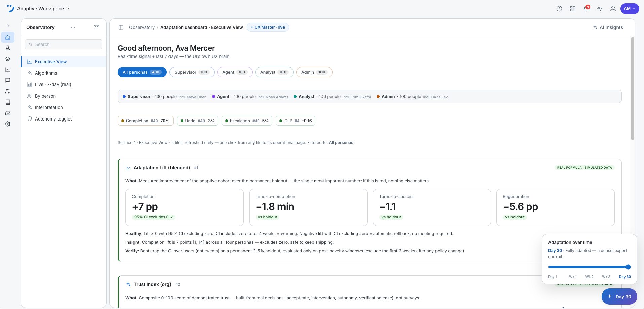
Task: Click the Escalation #43 metric chip
Action: [247, 121]
